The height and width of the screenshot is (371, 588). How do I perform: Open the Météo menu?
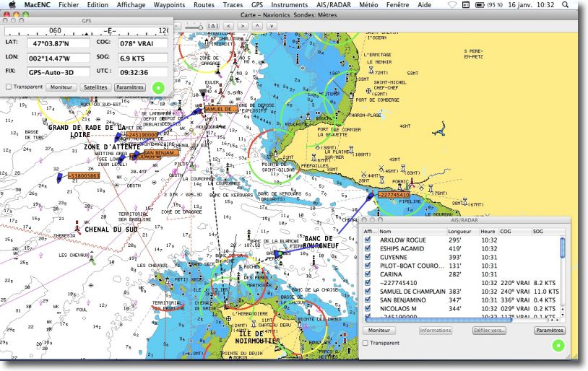368,5
